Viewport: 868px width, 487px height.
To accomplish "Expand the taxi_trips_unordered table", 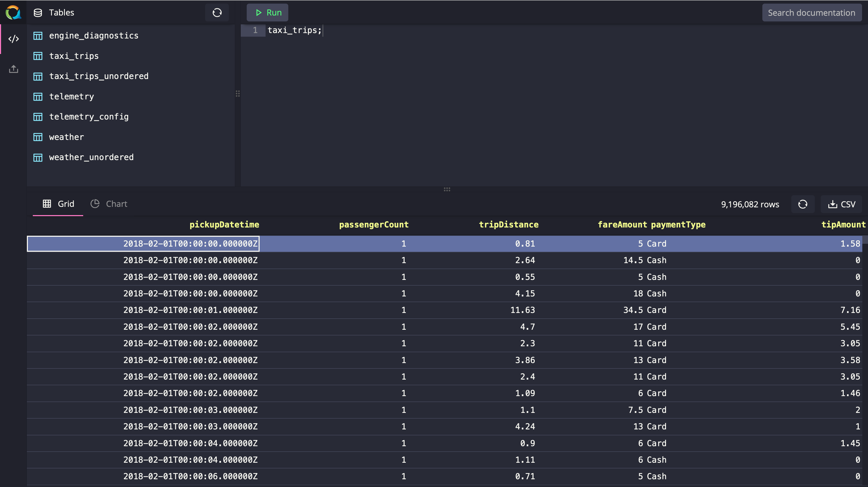I will tap(99, 76).
